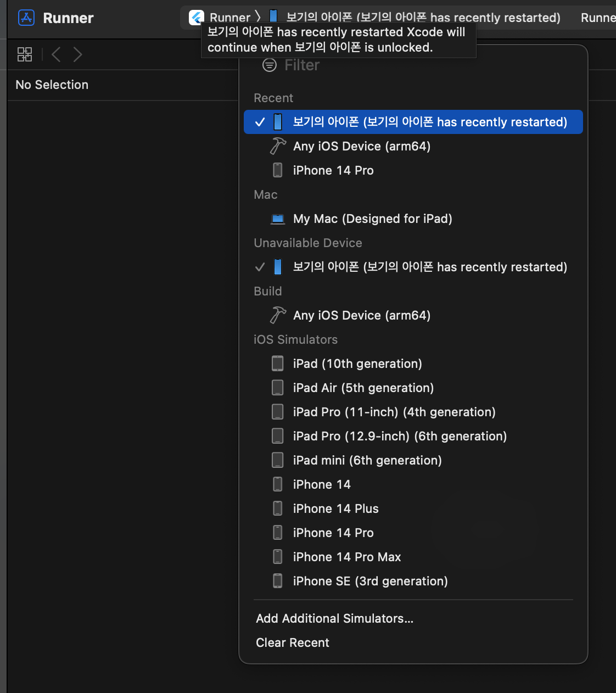Click the Runner project title
Screen dimensions: 616x693
pos(68,18)
